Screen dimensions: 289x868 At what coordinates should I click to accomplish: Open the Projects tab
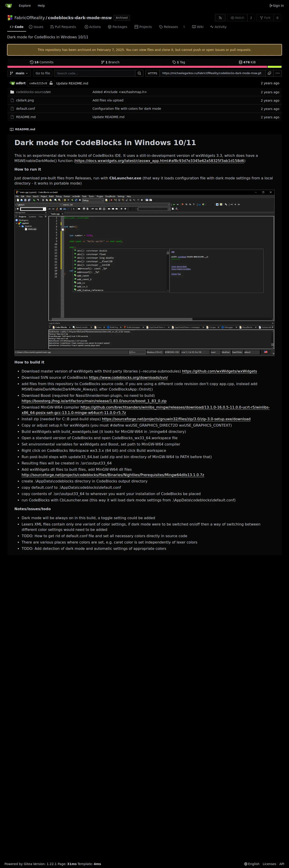(x=143, y=27)
